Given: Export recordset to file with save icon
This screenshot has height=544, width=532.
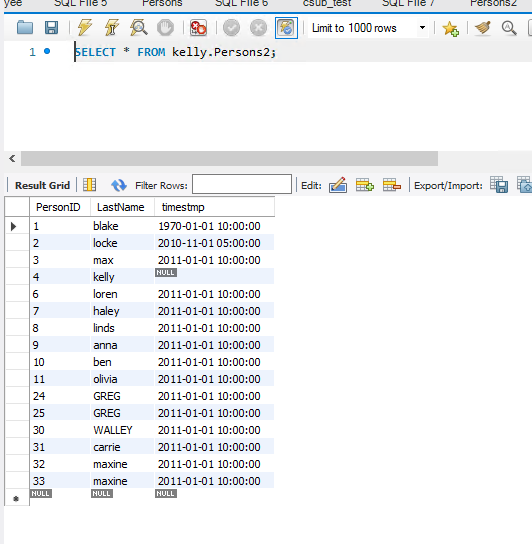Looking at the screenshot, I should pos(499,185).
